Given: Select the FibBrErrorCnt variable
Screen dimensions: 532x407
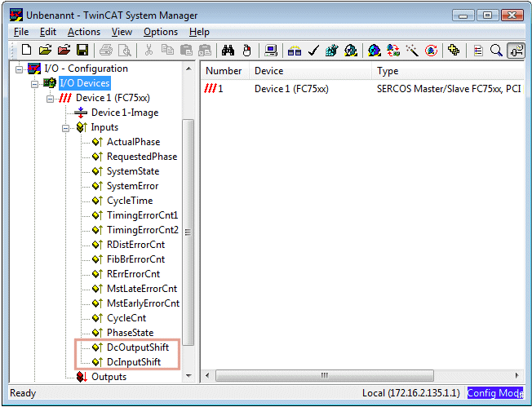Looking at the screenshot, I should 135,259.
